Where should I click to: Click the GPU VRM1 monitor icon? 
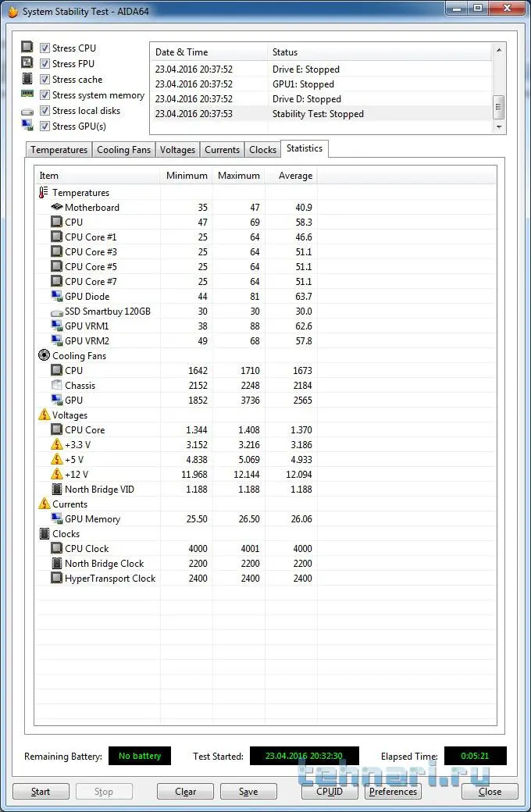(57, 326)
